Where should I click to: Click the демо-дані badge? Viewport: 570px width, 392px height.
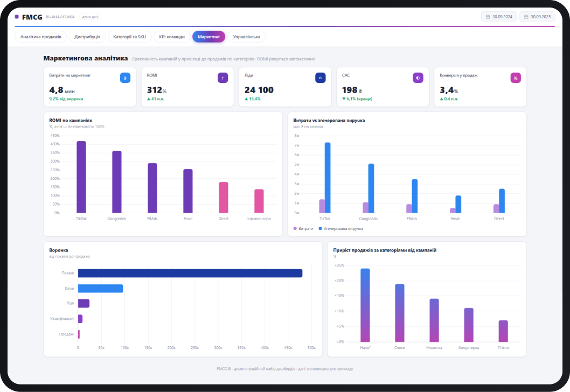pyautogui.click(x=90, y=17)
